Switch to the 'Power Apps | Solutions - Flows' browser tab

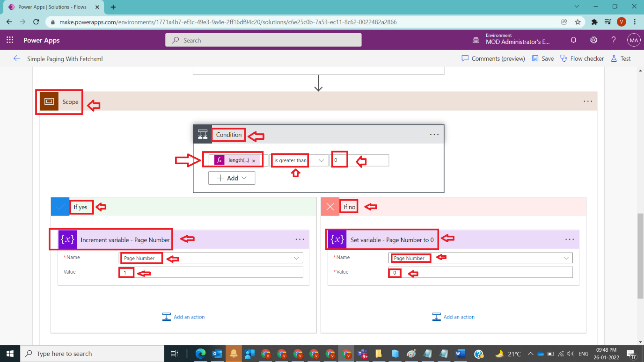point(51,7)
